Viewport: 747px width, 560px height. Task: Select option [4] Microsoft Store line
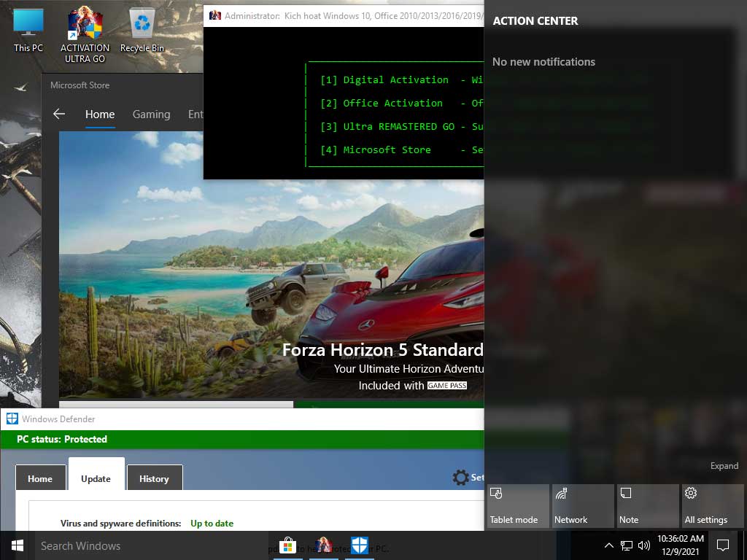402,150
